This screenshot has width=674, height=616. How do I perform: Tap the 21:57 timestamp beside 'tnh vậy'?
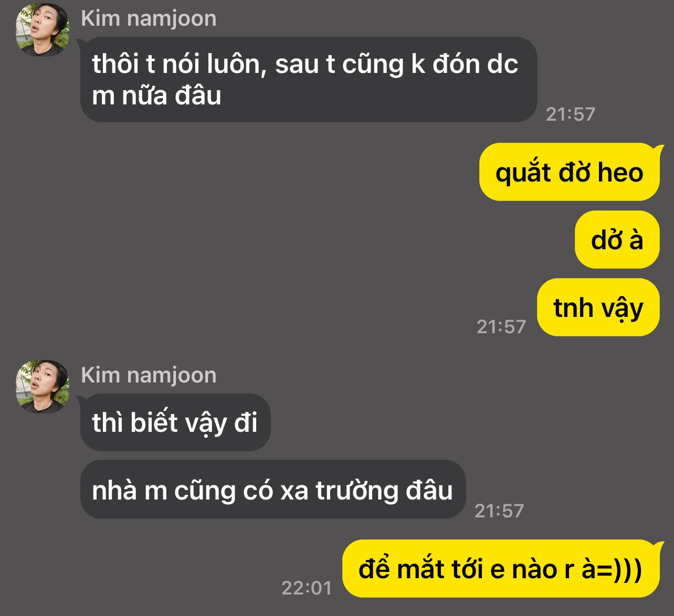pyautogui.click(x=501, y=326)
